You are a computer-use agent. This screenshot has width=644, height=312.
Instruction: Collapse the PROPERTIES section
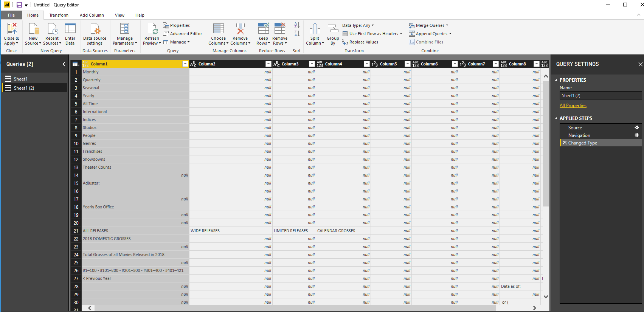pos(556,80)
